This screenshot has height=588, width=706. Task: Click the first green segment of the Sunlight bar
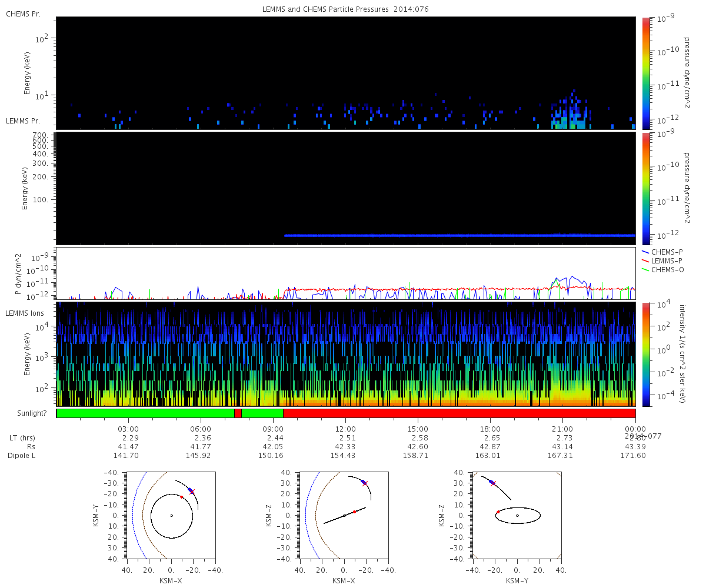pos(145,413)
